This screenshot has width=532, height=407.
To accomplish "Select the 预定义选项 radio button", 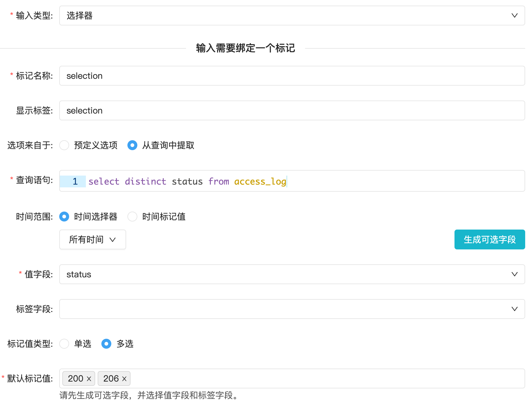I will 64,145.
